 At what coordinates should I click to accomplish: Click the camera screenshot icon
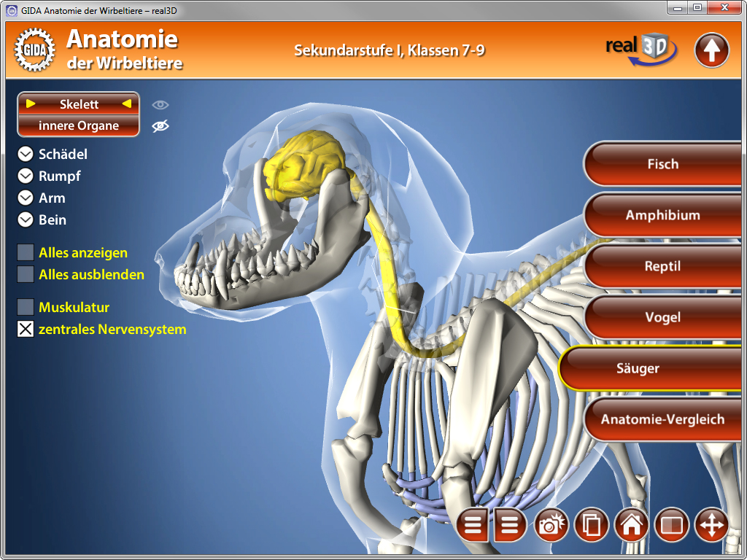[551, 525]
